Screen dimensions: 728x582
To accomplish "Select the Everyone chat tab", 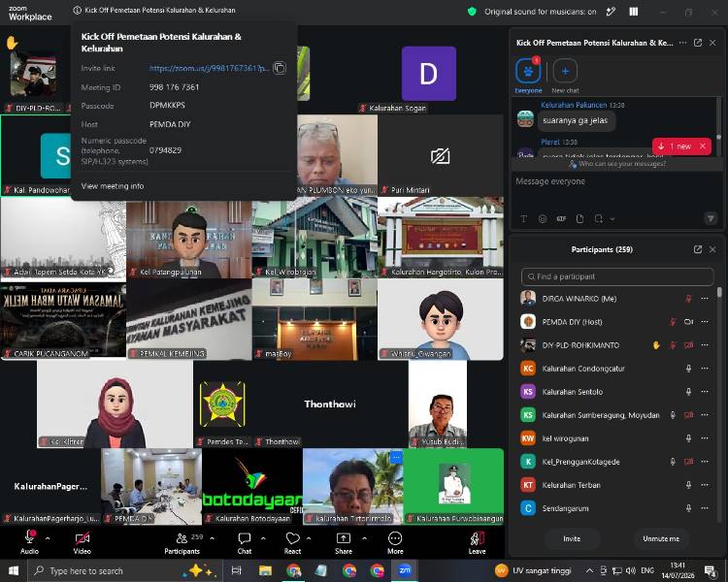I will (528, 76).
